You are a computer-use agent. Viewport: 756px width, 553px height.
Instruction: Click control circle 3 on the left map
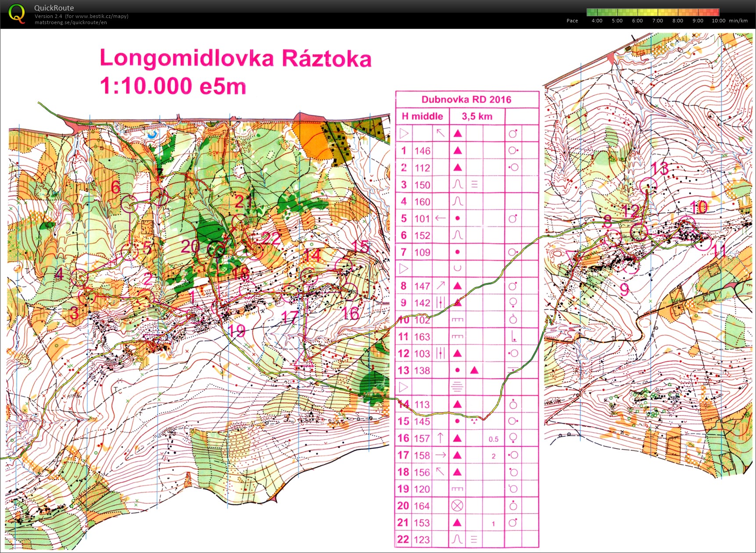point(87,295)
